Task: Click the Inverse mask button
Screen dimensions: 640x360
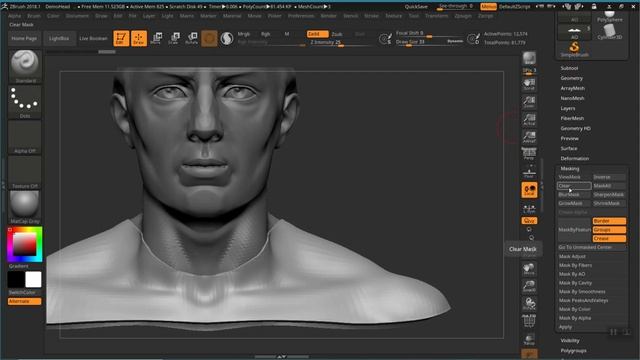Action: point(609,177)
